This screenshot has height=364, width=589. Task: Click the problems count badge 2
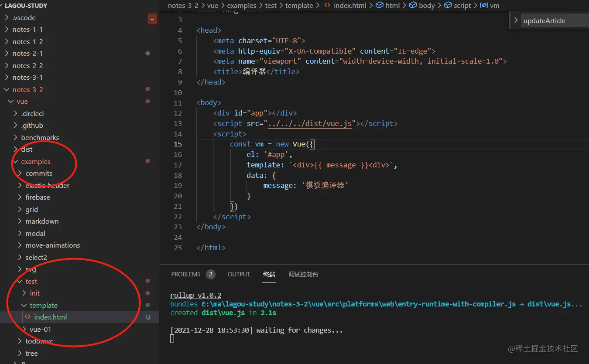(211, 274)
